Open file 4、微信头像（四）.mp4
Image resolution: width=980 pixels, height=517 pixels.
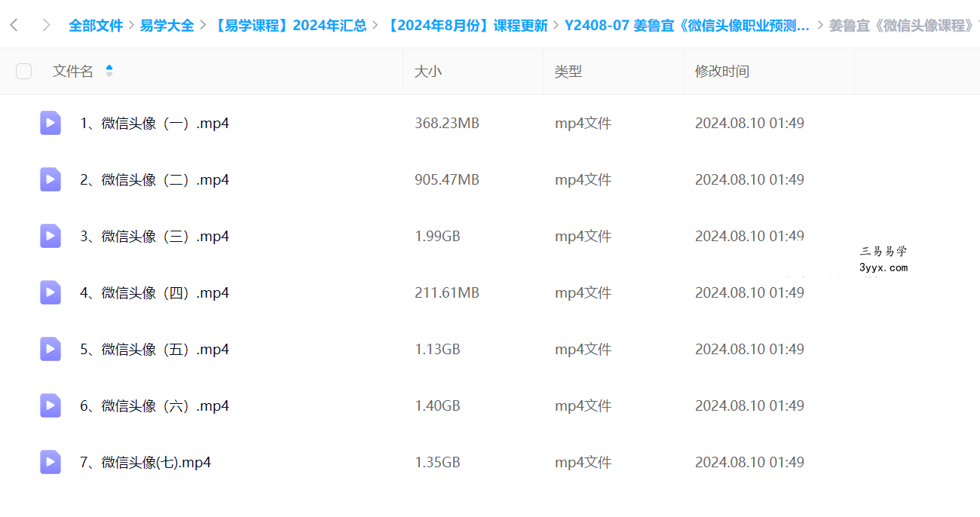[x=155, y=292]
